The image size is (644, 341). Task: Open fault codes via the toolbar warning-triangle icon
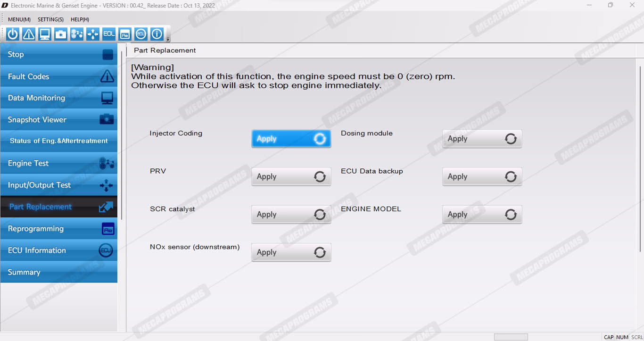pyautogui.click(x=29, y=34)
